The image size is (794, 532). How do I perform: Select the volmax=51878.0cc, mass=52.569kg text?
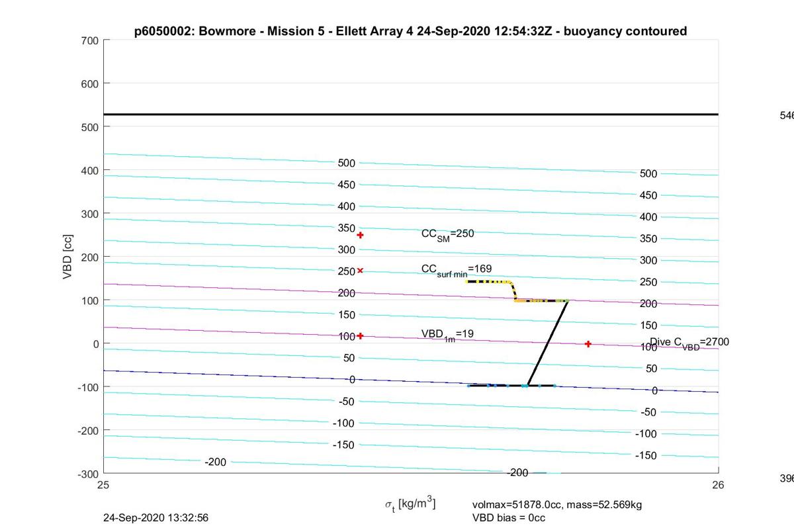[557, 505]
